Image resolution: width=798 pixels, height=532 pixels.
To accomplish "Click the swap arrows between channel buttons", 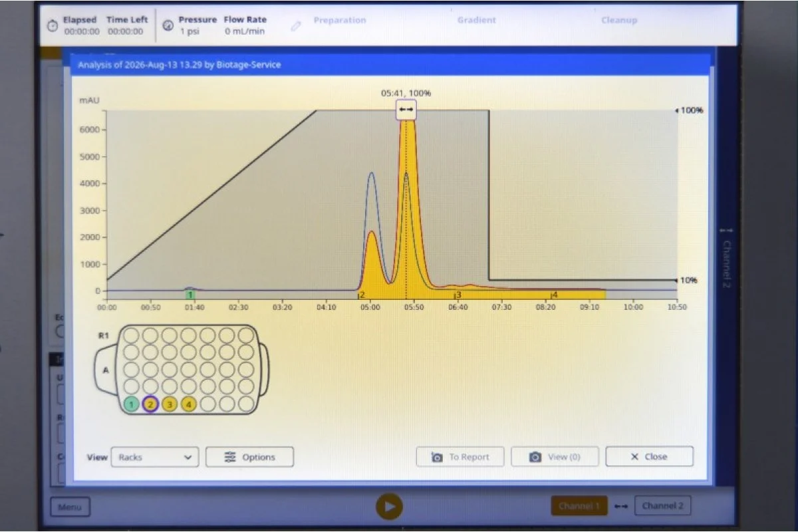I will point(621,507).
